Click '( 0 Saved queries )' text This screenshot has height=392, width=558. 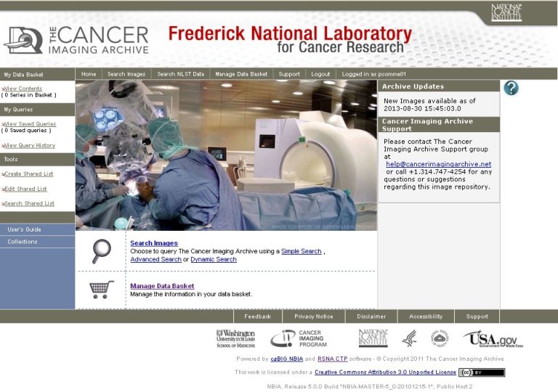coord(26,130)
